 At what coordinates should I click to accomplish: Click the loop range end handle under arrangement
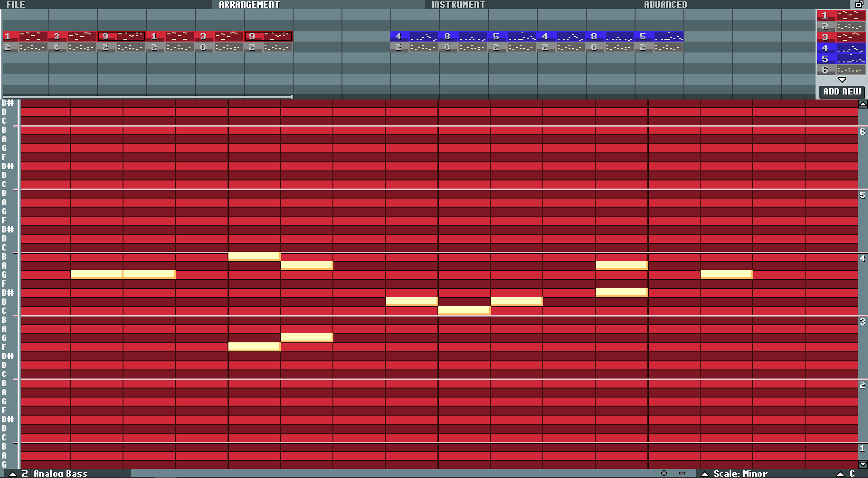coord(292,96)
